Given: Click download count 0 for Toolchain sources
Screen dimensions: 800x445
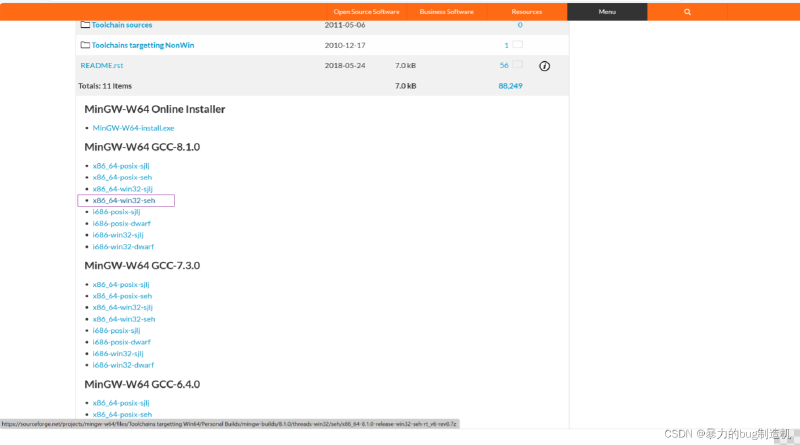Looking at the screenshot, I should pyautogui.click(x=520, y=24).
